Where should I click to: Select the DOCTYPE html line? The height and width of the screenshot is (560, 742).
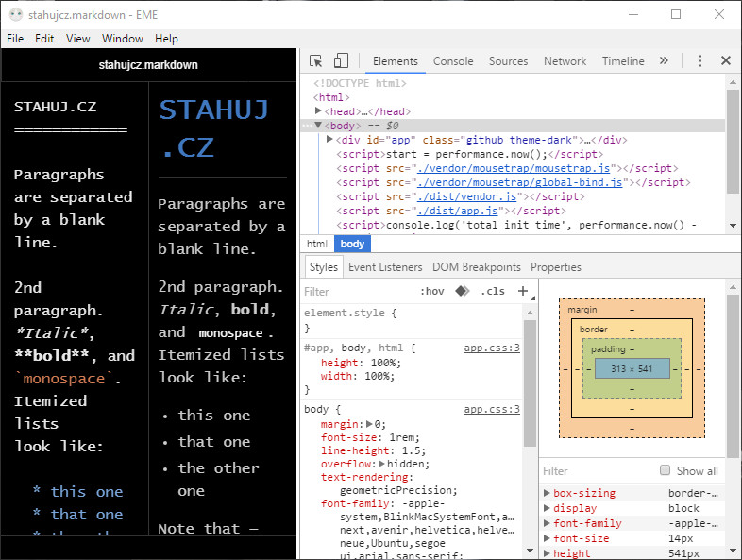(x=360, y=83)
